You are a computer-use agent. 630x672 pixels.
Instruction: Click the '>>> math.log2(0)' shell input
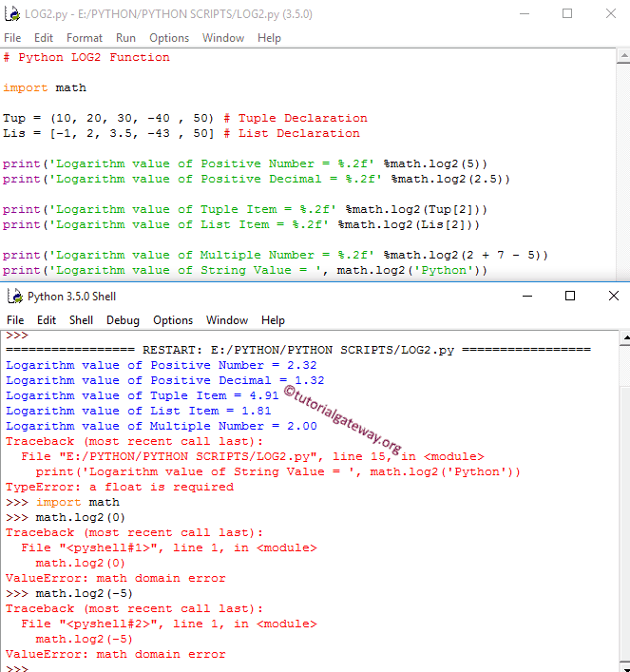pos(66,517)
